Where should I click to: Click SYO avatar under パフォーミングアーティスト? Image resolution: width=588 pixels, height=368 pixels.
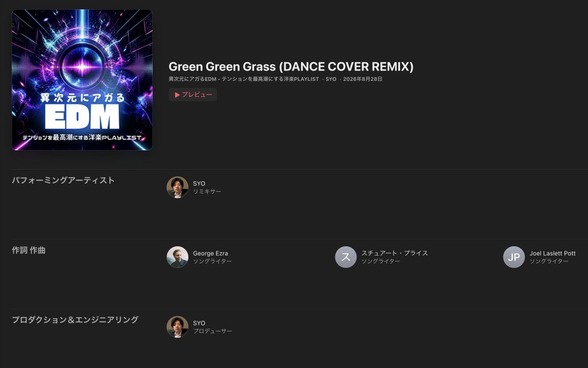[178, 187]
